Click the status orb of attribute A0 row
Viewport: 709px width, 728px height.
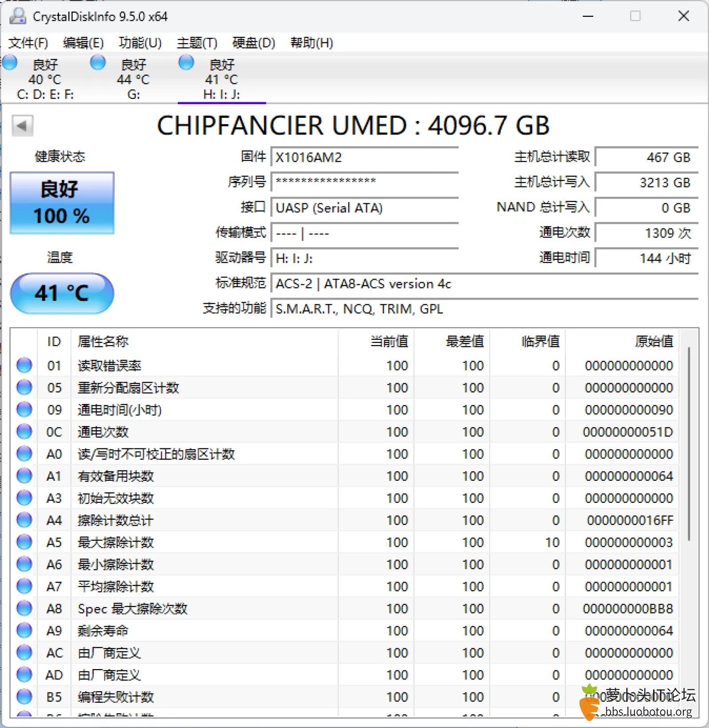24,454
